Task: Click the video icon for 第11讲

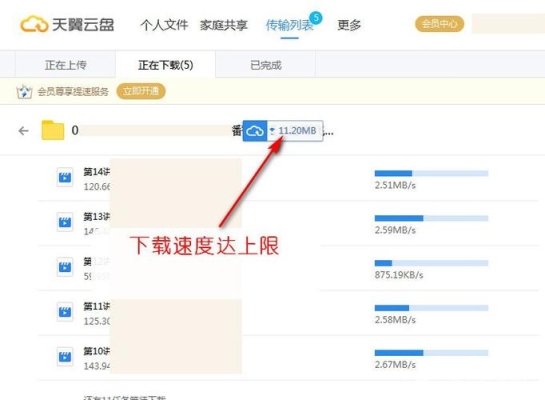Action: click(x=65, y=312)
